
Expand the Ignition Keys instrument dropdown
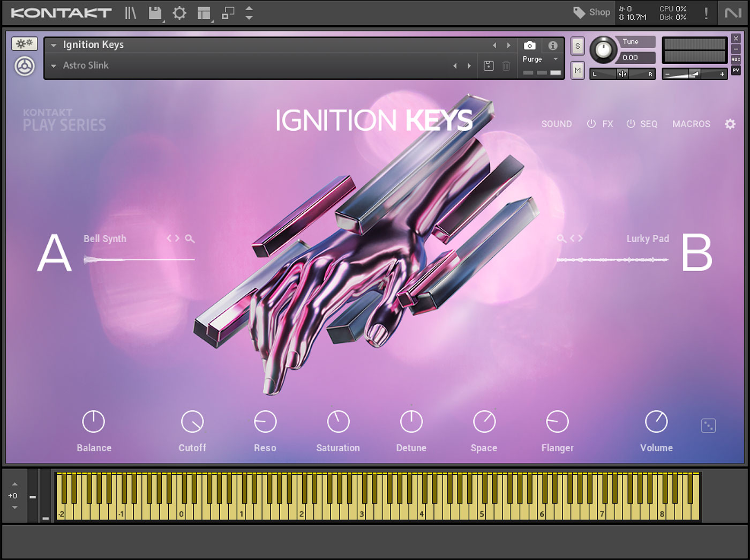click(54, 46)
